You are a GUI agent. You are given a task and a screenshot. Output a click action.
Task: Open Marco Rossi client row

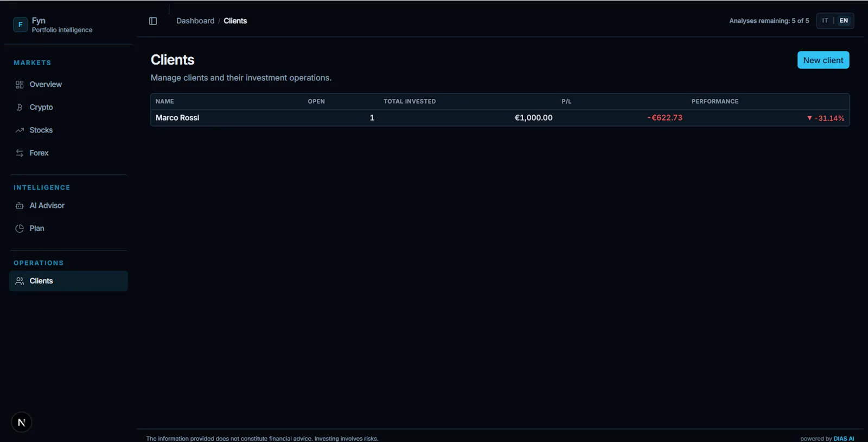500,118
